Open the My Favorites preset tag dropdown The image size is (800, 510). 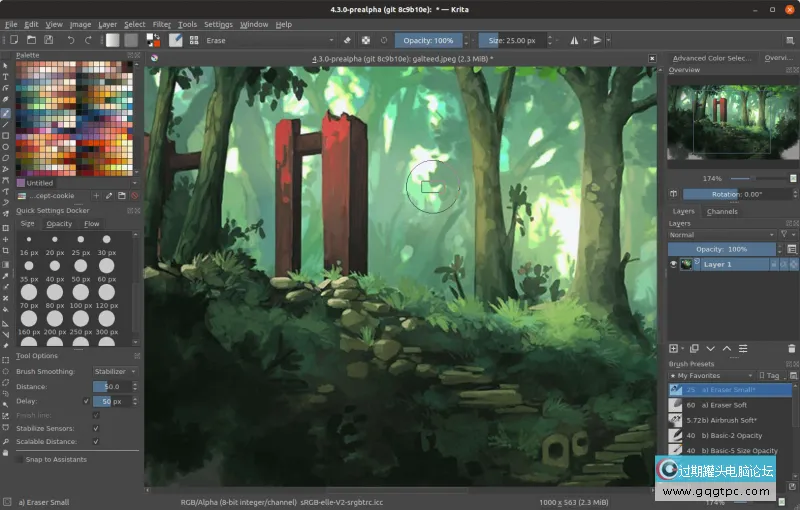[x=710, y=375]
